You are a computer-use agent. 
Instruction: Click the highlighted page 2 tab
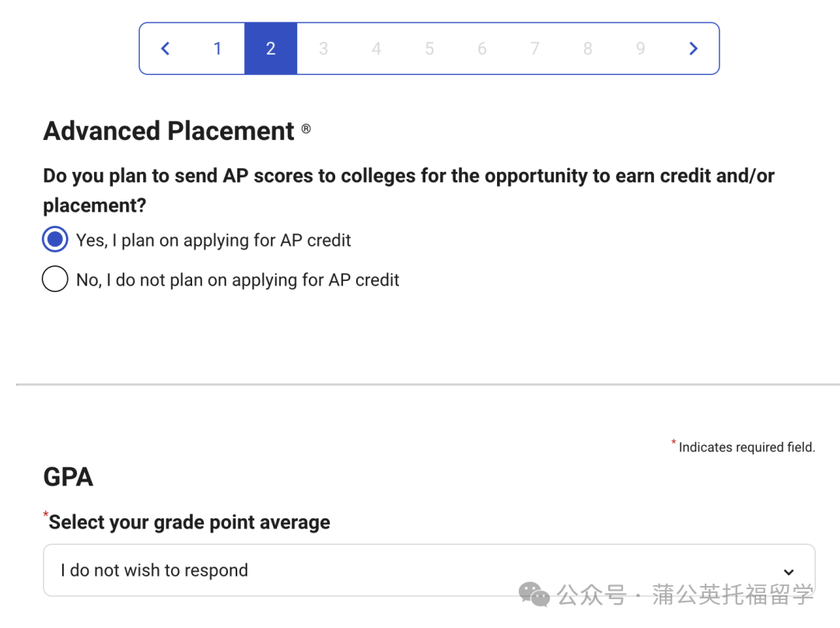[x=271, y=49]
